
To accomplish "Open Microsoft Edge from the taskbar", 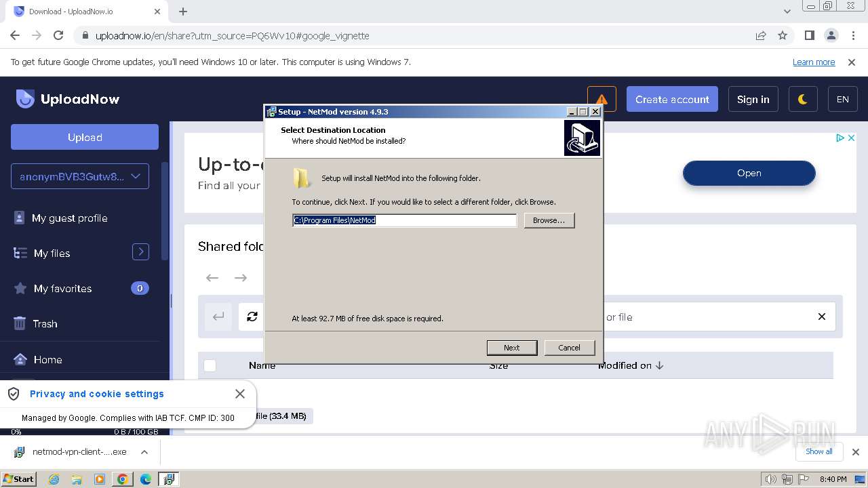I will (x=146, y=479).
